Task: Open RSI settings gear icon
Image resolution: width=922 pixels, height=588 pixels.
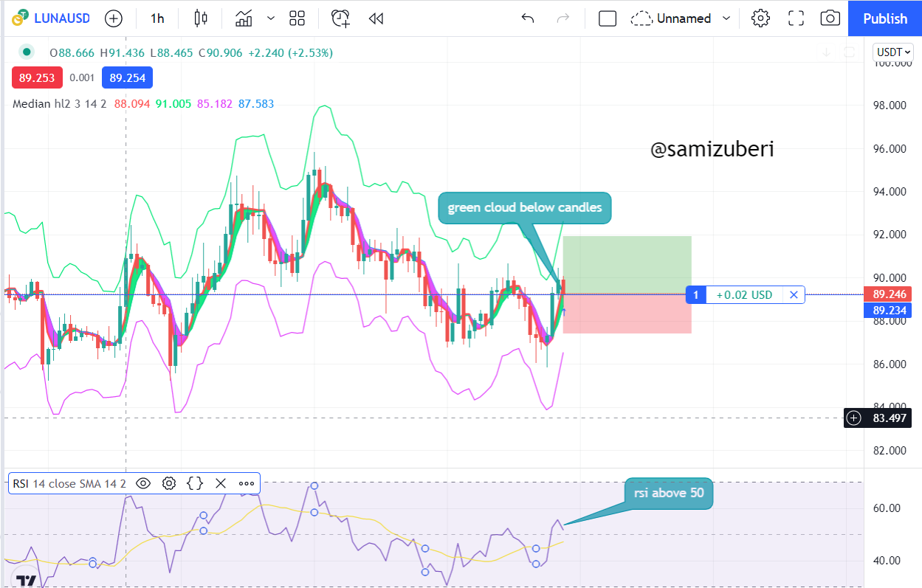Action: pos(169,483)
